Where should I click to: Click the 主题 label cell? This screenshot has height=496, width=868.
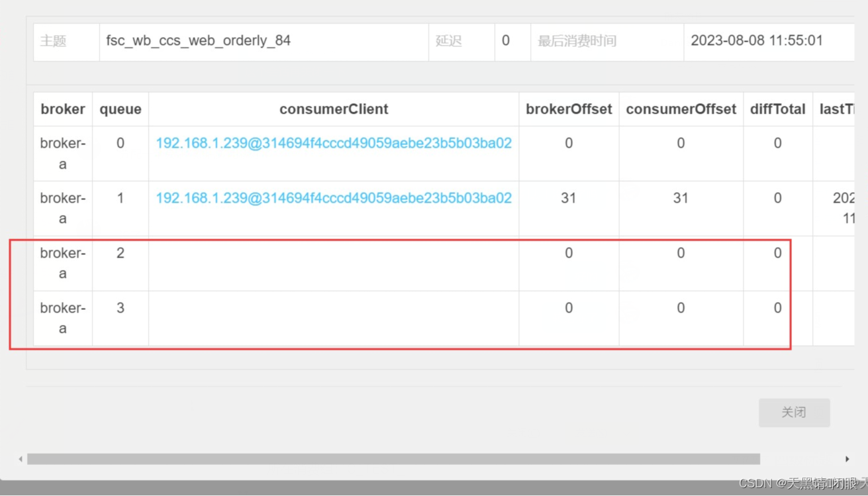66,42
